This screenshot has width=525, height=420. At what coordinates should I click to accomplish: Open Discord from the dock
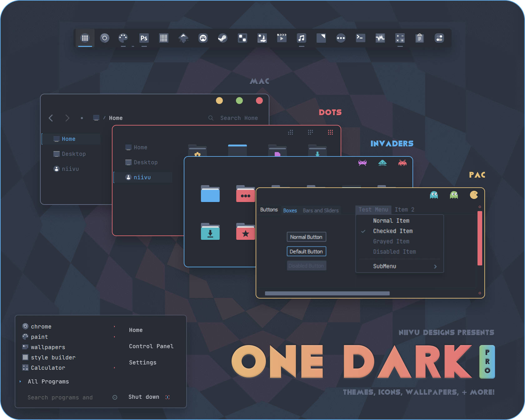(203, 38)
